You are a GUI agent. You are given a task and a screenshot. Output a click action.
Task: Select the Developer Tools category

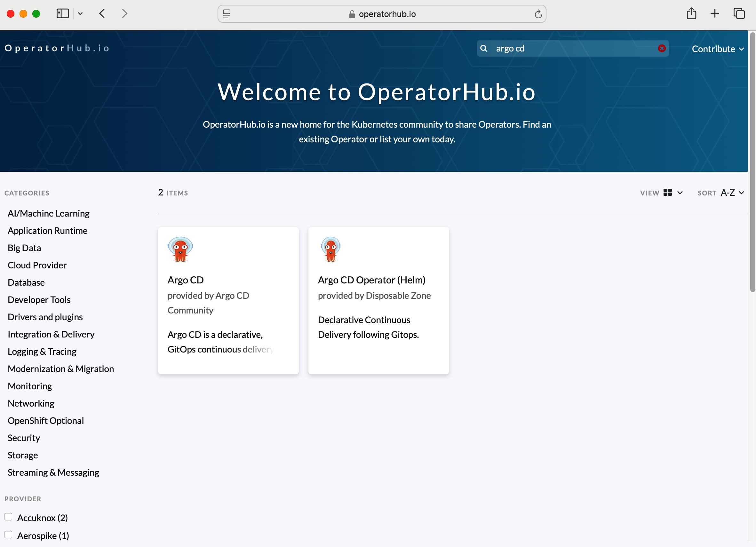pos(39,300)
